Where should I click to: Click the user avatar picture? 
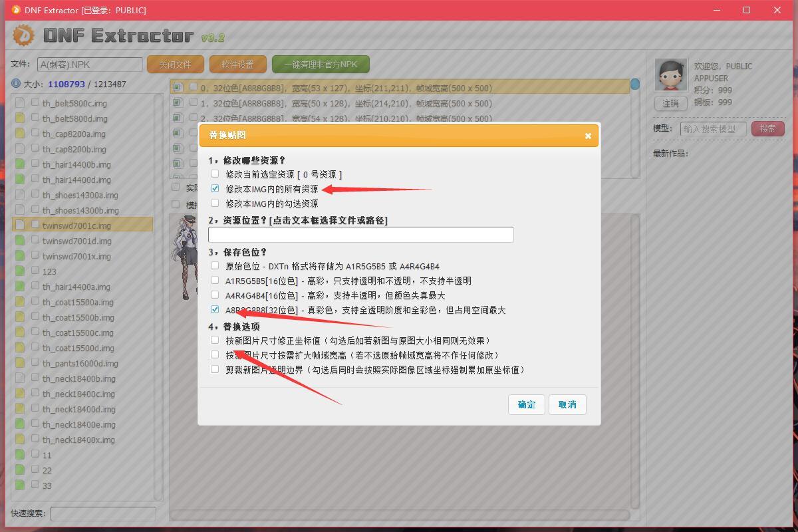(x=670, y=74)
